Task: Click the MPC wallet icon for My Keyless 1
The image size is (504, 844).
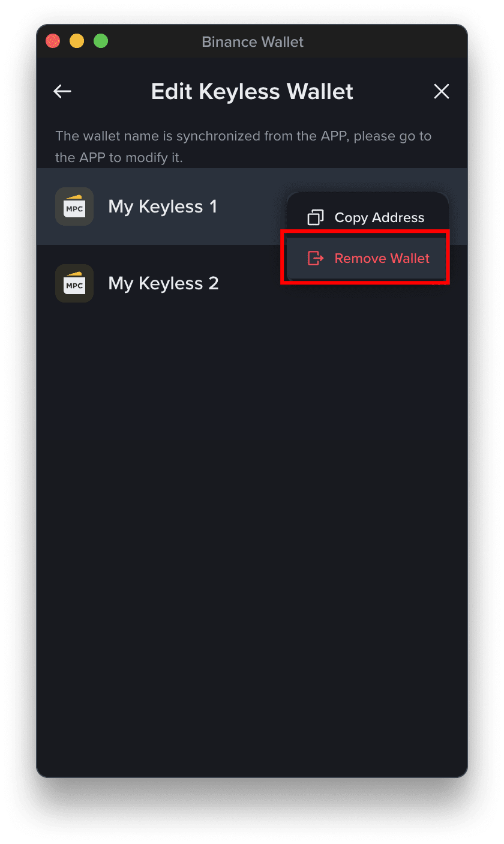Action: (74, 206)
